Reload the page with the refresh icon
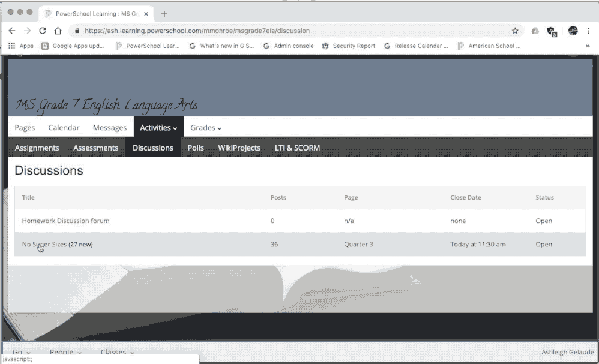This screenshot has width=599, height=364. 43,31
